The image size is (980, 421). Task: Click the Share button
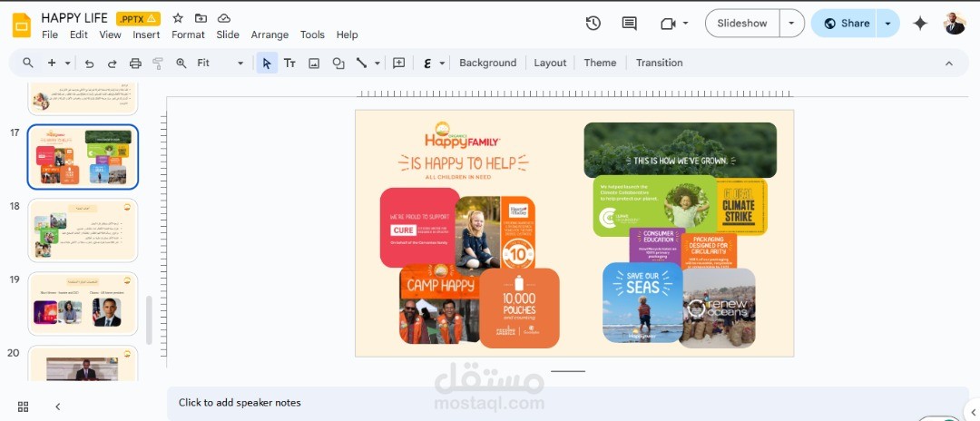845,23
